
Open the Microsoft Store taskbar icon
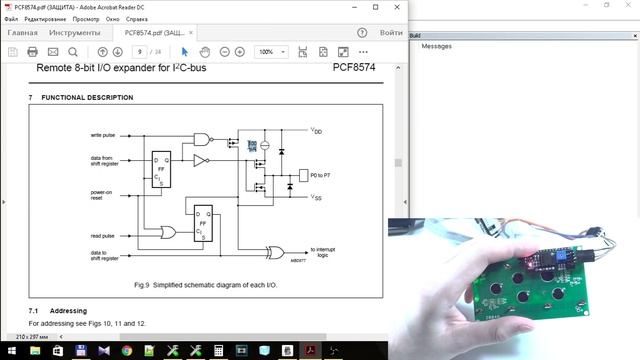tap(58, 351)
